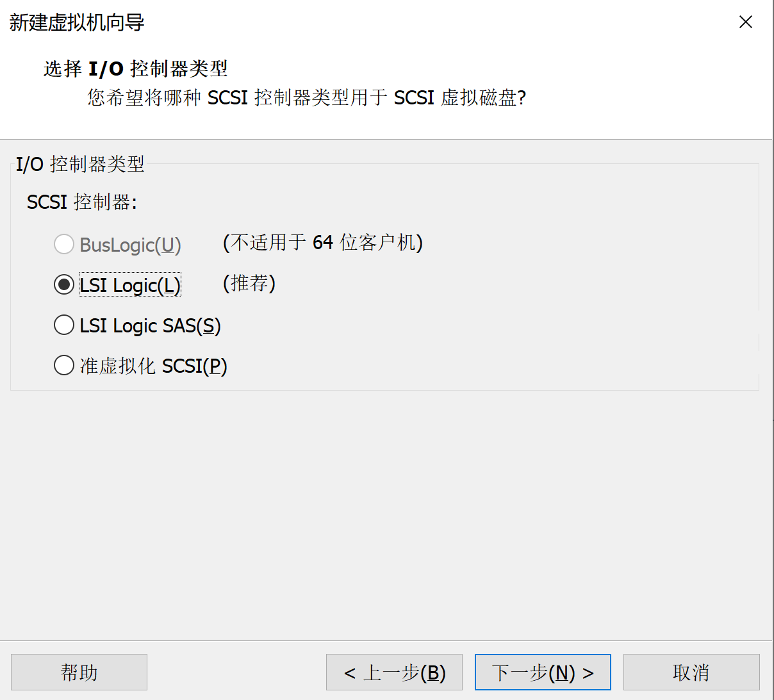The height and width of the screenshot is (700, 774).
Task: Choose the LSI Logic SAS radio circle
Action: point(64,325)
